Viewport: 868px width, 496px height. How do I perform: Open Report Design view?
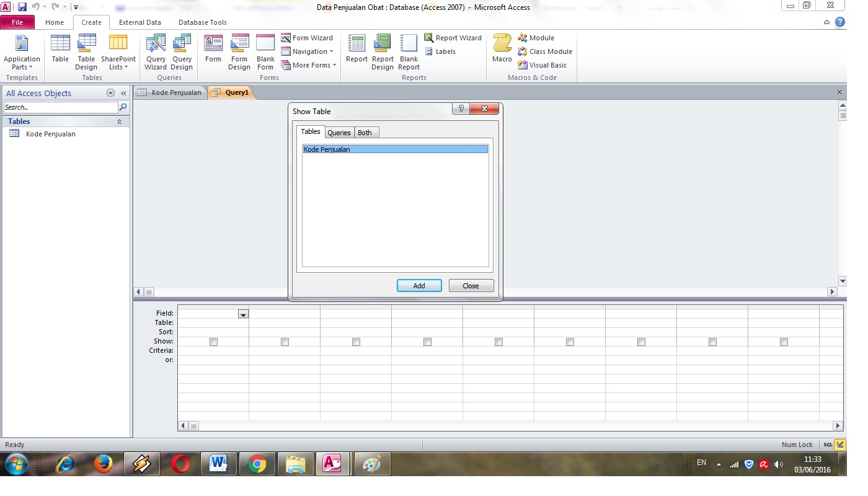(383, 53)
